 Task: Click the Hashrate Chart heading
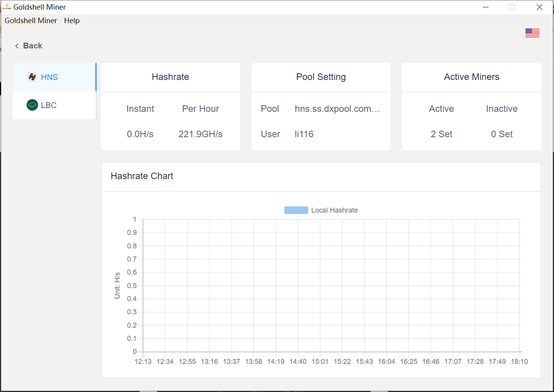[142, 176]
